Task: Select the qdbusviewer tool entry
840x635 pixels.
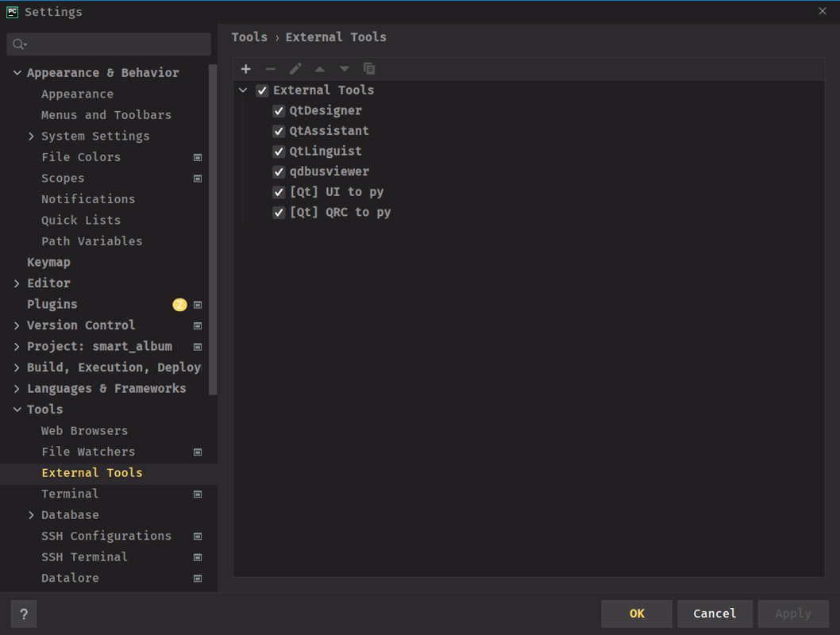Action: (329, 172)
